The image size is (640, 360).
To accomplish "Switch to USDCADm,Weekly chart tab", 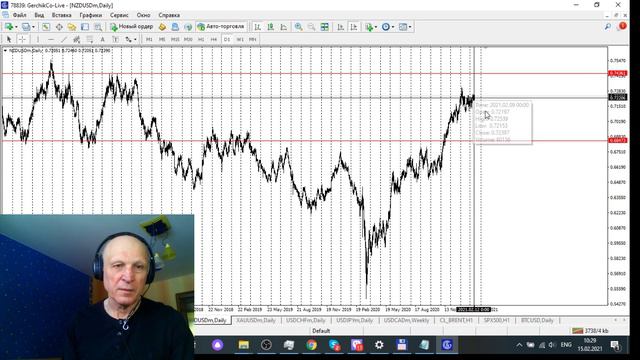I will (x=407, y=320).
